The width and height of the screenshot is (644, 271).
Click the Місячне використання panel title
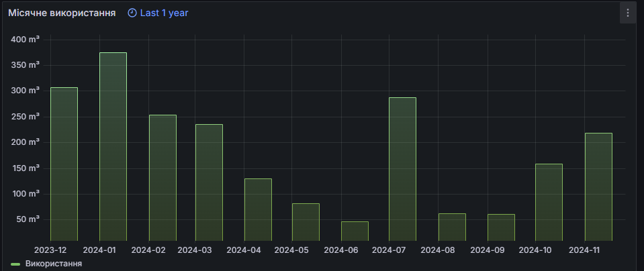(x=62, y=13)
